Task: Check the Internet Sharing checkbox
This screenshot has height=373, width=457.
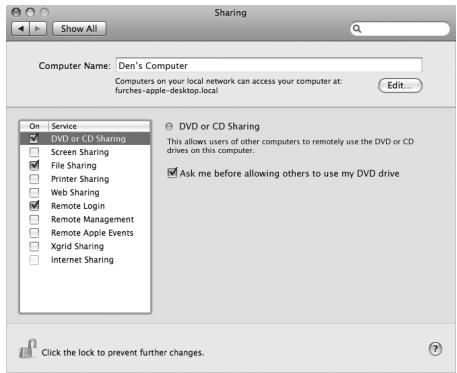Action: coord(34,260)
